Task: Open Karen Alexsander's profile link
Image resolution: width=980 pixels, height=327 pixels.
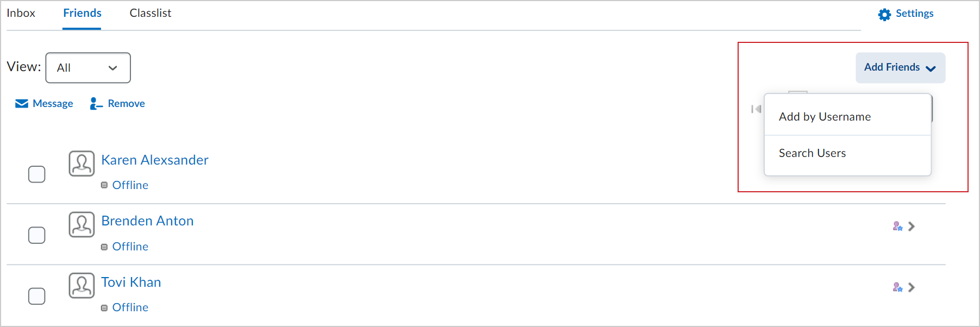Action: click(x=155, y=160)
